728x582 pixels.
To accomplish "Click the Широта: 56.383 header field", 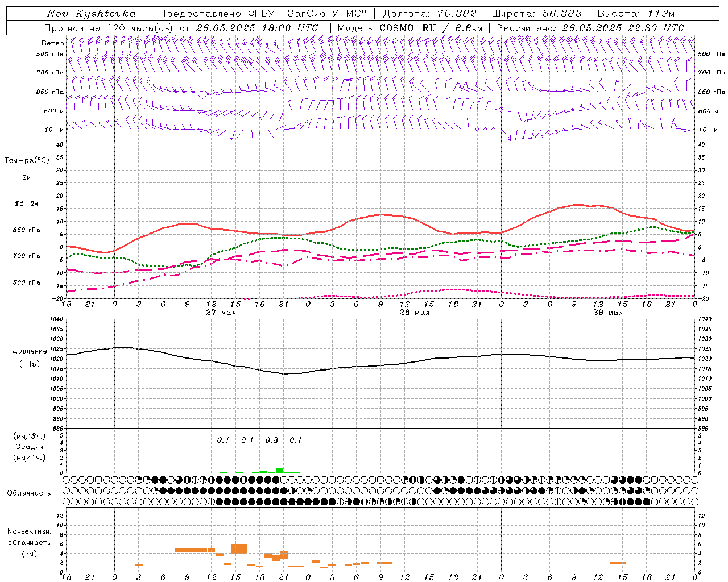I will click(536, 14).
